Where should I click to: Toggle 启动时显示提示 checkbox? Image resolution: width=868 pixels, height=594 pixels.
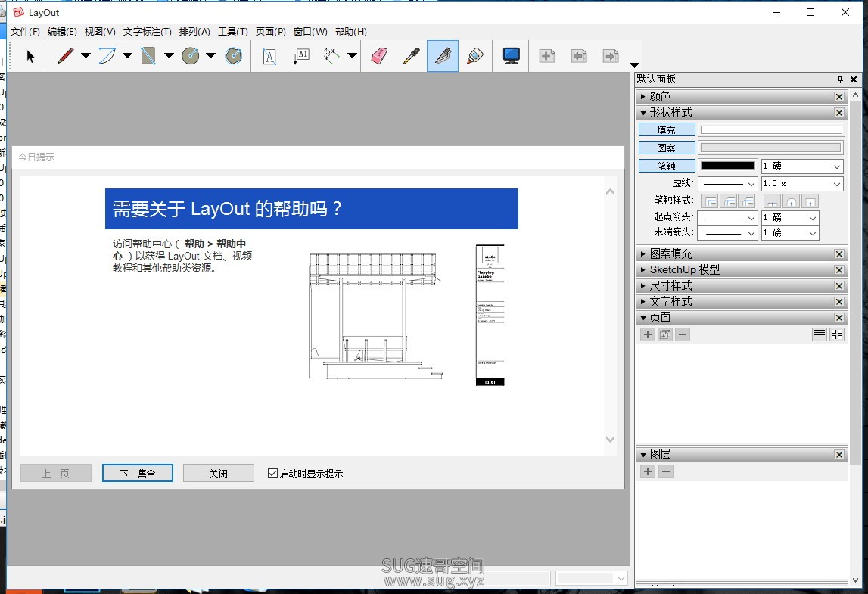coord(272,474)
